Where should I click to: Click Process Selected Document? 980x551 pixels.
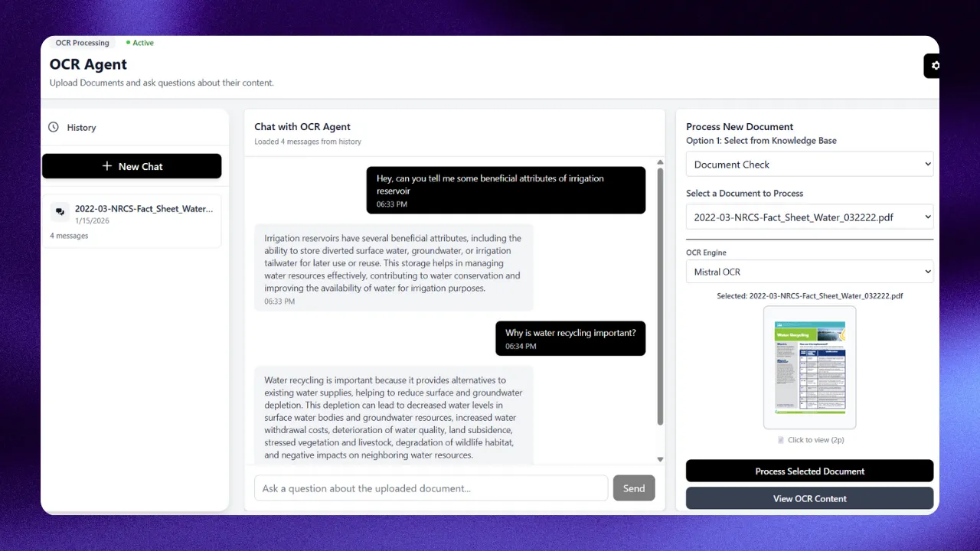(x=809, y=471)
